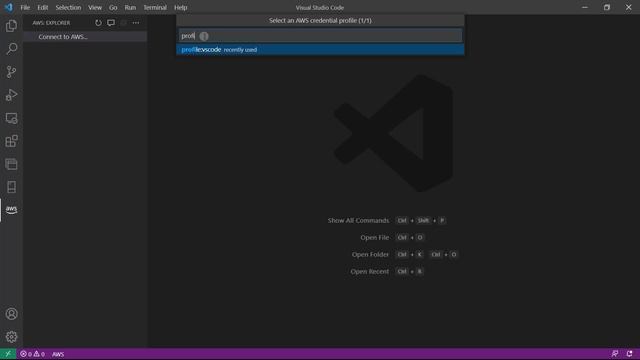Screen dimensions: 640x360
Task: Click the VS Code logo in title bar
Action: pyautogui.click(x=9, y=7)
